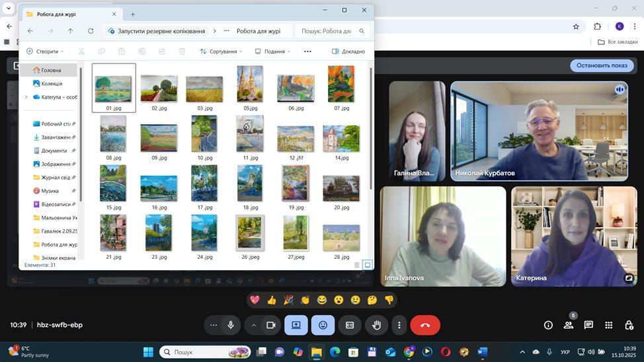Expand the Kateryna OneDrive tree node

click(x=26, y=97)
